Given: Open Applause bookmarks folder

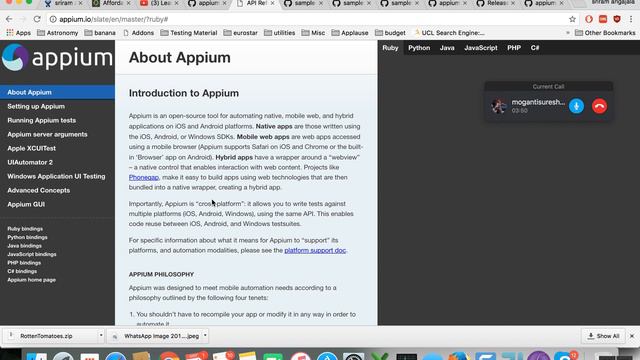Looking at the screenshot, I should [x=350, y=33].
